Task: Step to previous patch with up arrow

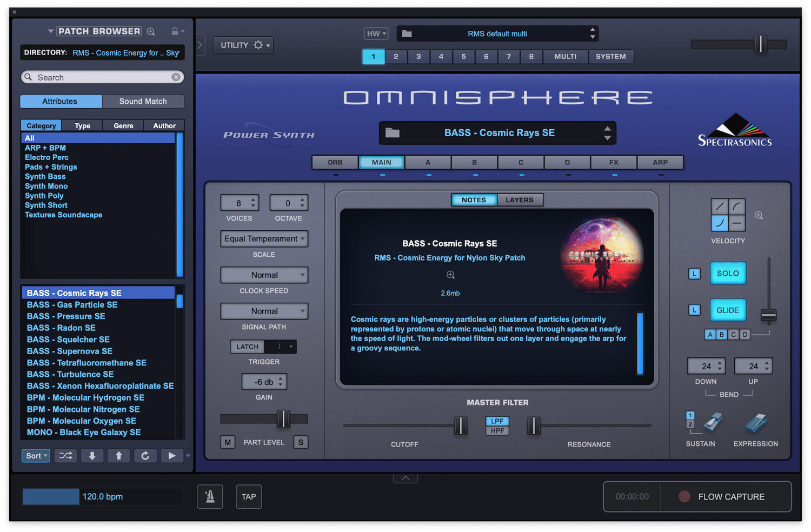Action: click(x=118, y=456)
